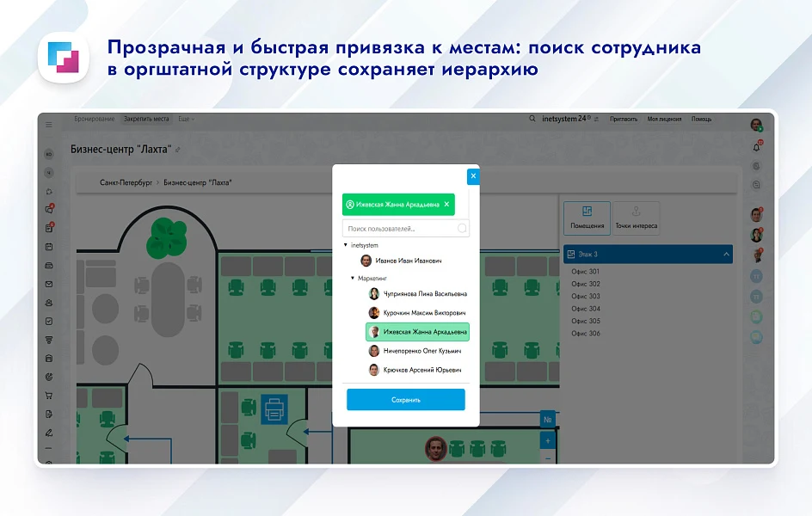Close the employee selection dialog

click(473, 176)
